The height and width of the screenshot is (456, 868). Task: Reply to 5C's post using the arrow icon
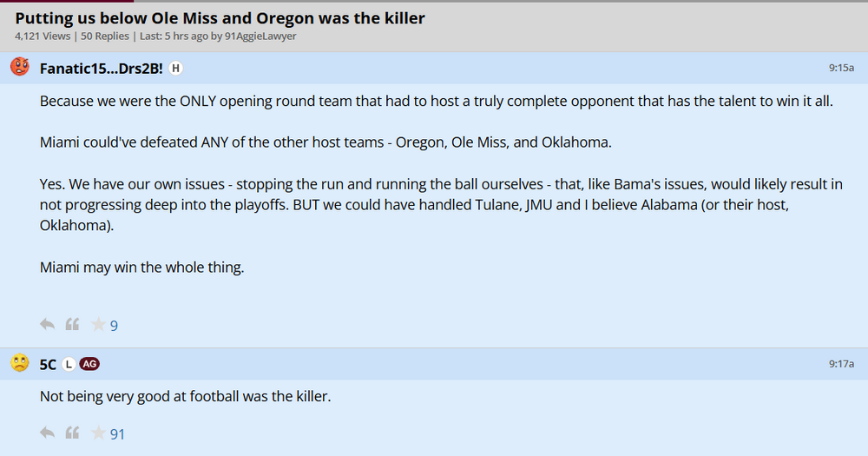point(48,433)
